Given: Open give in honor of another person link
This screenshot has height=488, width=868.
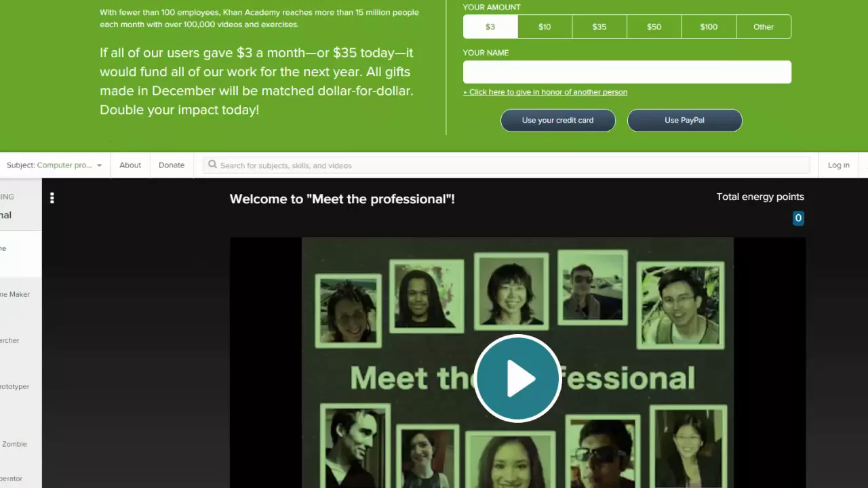Looking at the screenshot, I should [545, 92].
